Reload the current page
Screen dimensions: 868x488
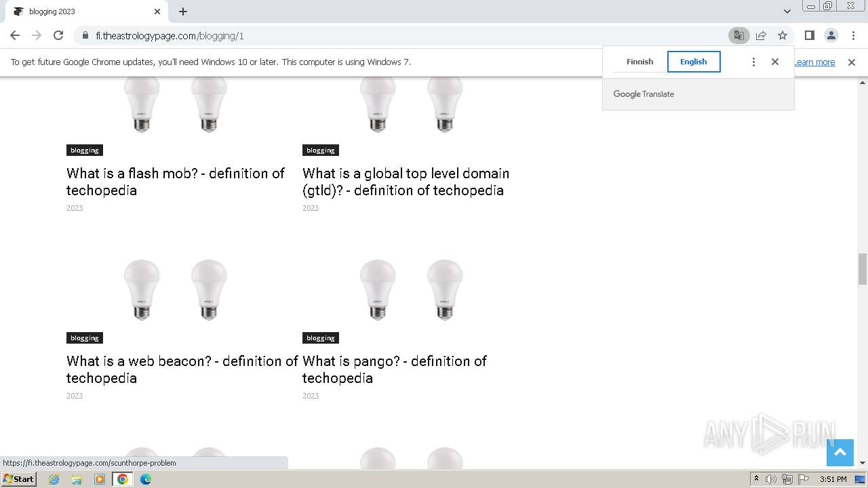[58, 35]
